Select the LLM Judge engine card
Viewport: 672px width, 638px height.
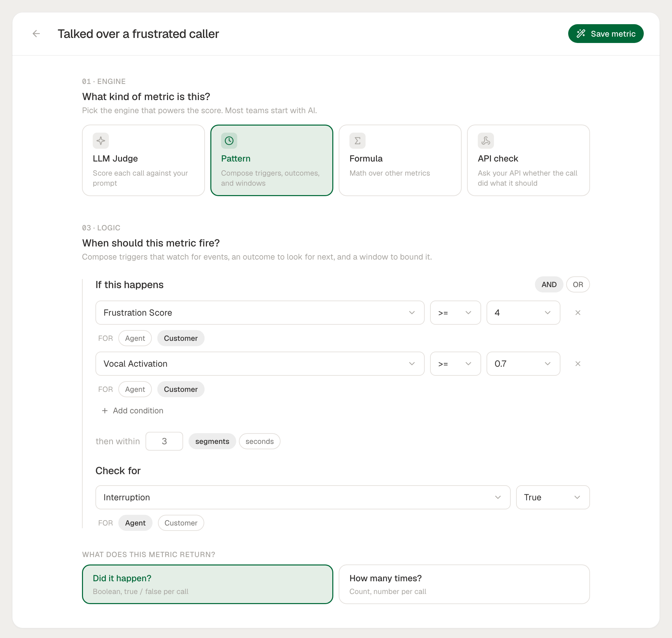coord(143,160)
